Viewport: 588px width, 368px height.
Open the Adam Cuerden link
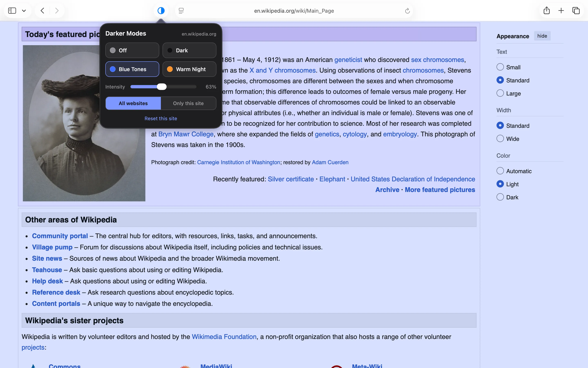point(330,162)
